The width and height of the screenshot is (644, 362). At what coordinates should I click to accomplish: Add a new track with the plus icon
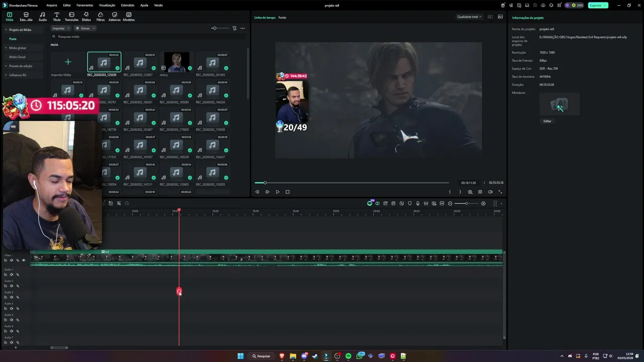(16, 347)
